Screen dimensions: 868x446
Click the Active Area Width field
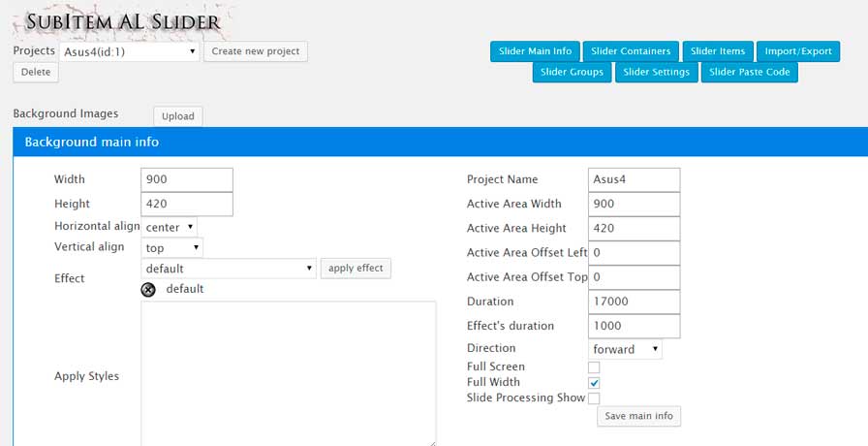tap(635, 204)
